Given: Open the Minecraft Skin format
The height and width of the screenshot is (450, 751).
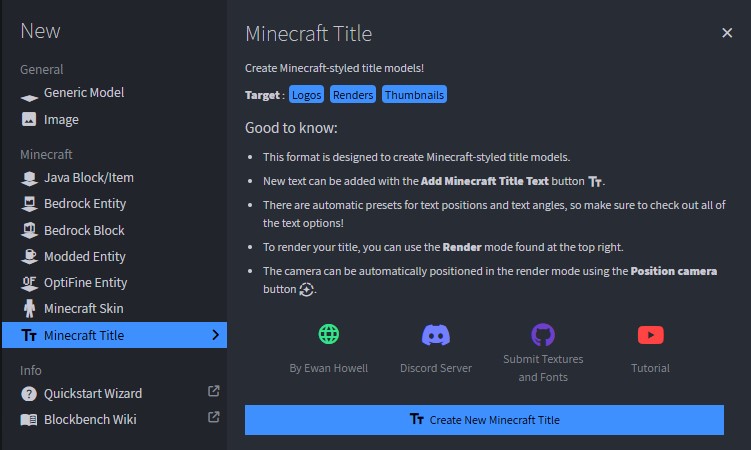Looking at the screenshot, I should 83,309.
